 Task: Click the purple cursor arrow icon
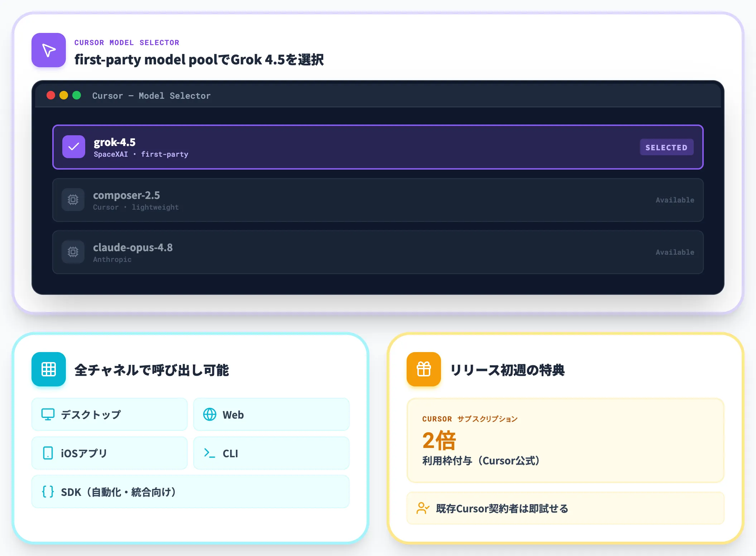[49, 50]
